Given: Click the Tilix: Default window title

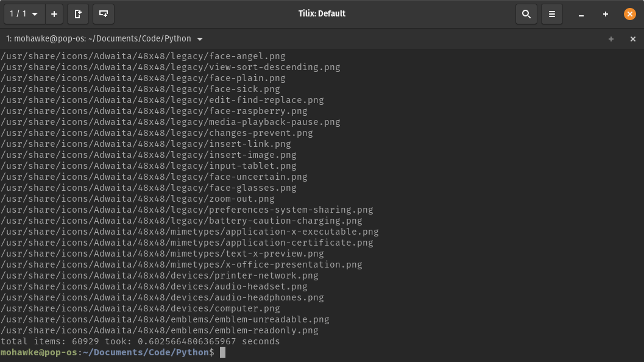Looking at the screenshot, I should [x=322, y=13].
